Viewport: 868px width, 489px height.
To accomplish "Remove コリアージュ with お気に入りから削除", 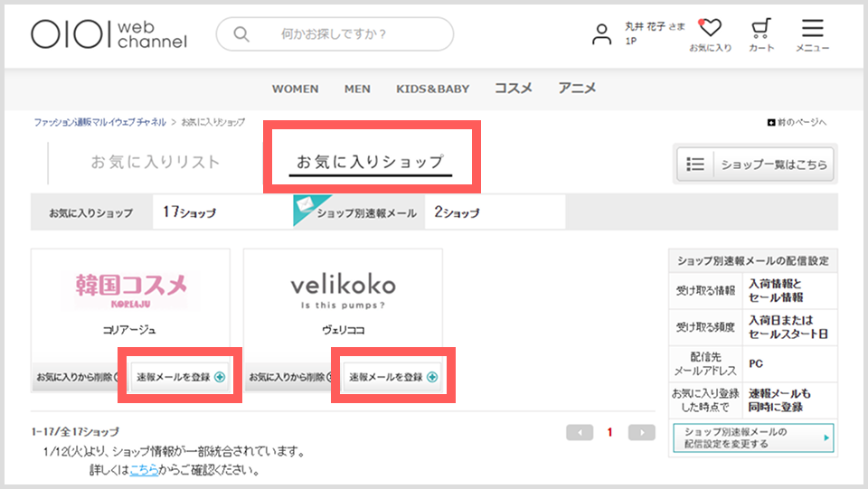I will [x=77, y=377].
